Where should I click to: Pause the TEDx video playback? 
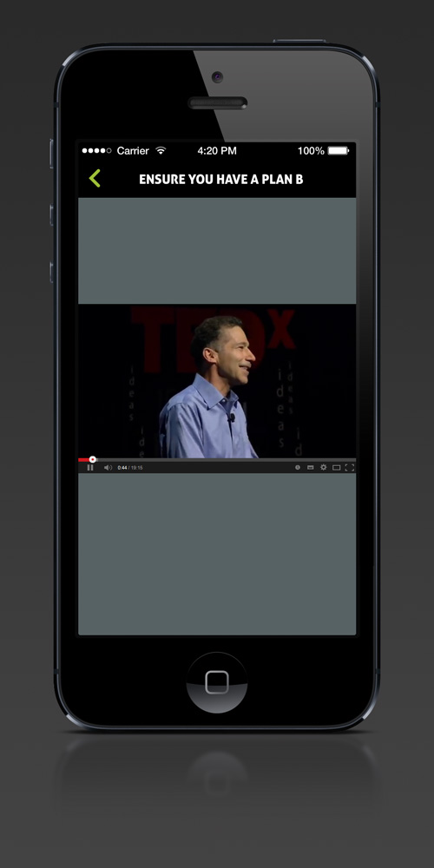click(90, 468)
